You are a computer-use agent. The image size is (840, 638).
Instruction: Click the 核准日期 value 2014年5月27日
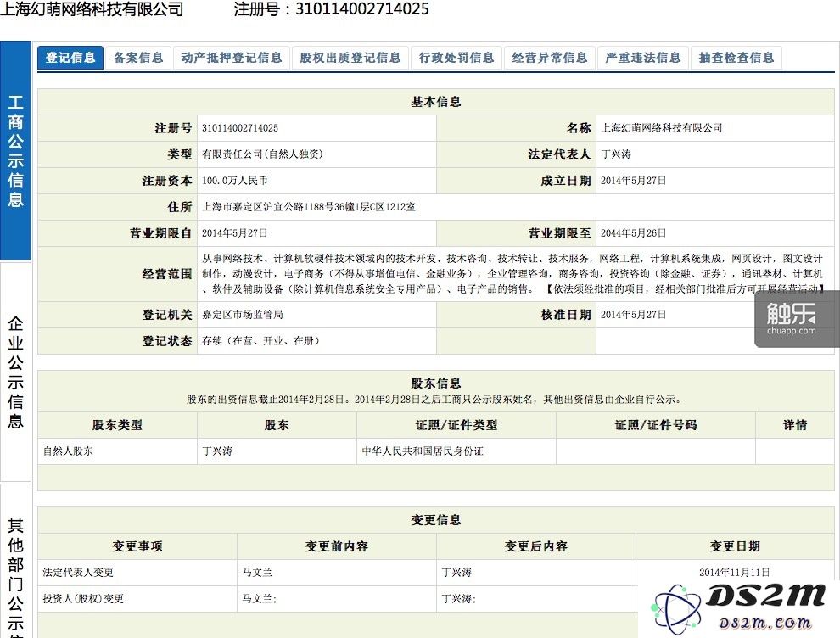click(x=633, y=315)
